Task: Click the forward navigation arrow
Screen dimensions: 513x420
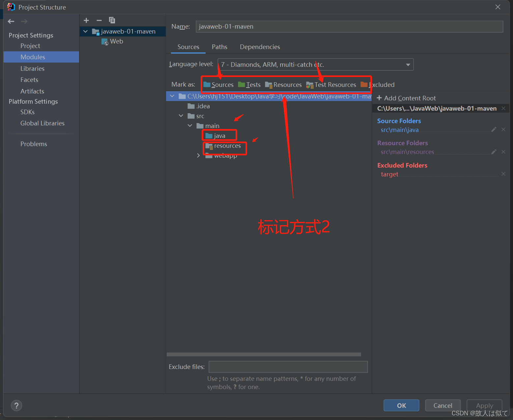Action: 24,21
